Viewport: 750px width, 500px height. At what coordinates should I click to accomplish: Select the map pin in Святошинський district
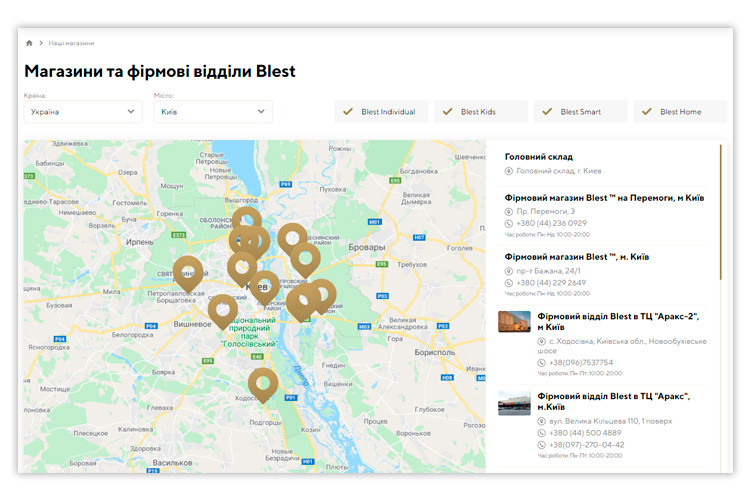tap(188, 273)
